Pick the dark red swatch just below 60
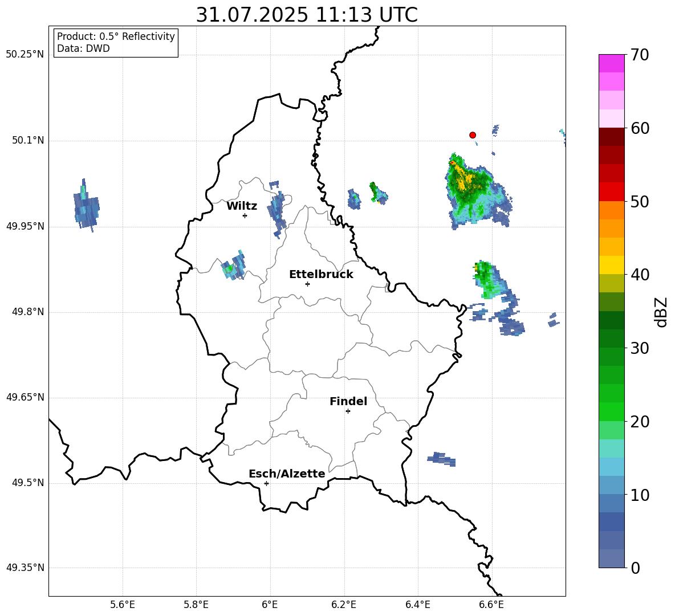Image resolution: width=675 pixels, height=616 pixels. pos(612,137)
